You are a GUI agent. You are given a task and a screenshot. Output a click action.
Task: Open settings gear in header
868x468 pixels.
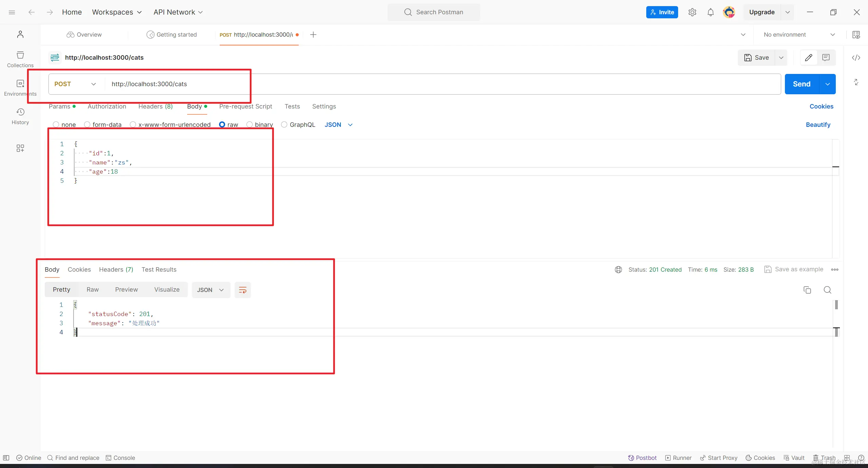pyautogui.click(x=692, y=12)
